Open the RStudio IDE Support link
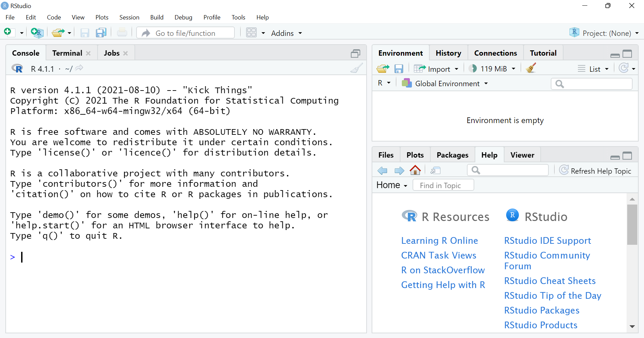Screen dimensions: 644x338 click(547, 240)
